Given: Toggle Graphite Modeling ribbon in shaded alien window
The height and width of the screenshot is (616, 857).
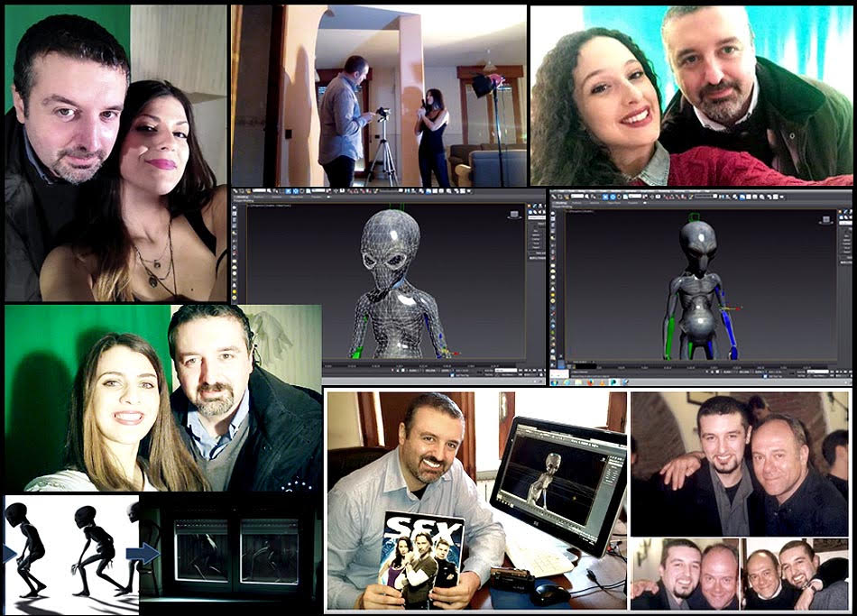Looking at the screenshot, I should point(742,197).
